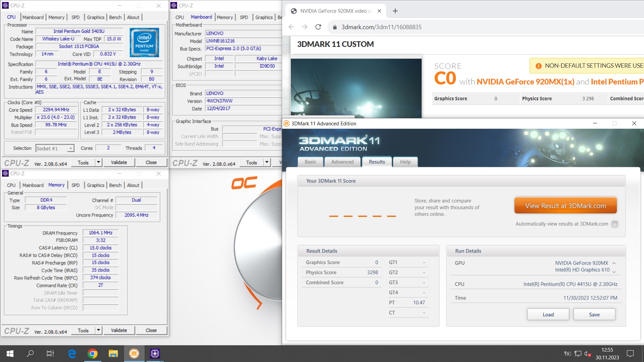Open About tab in Memory CPU-Z window
This screenshot has height=362, width=644.
[x=133, y=185]
